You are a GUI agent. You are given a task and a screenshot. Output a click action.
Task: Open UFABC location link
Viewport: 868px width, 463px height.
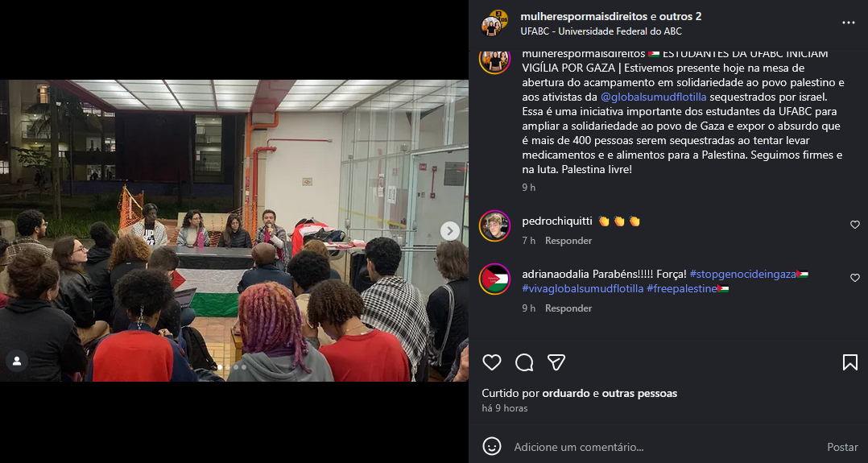pos(601,31)
